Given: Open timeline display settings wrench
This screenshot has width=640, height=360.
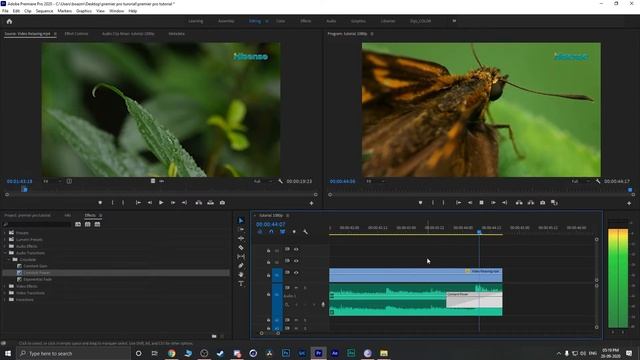Looking at the screenshot, I should [x=306, y=232].
